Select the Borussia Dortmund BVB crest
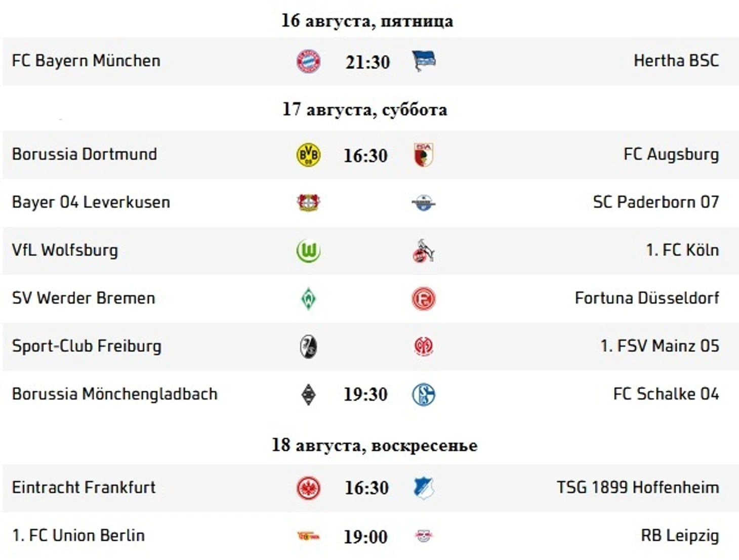Image resolution: width=739 pixels, height=560 pixels. (308, 155)
